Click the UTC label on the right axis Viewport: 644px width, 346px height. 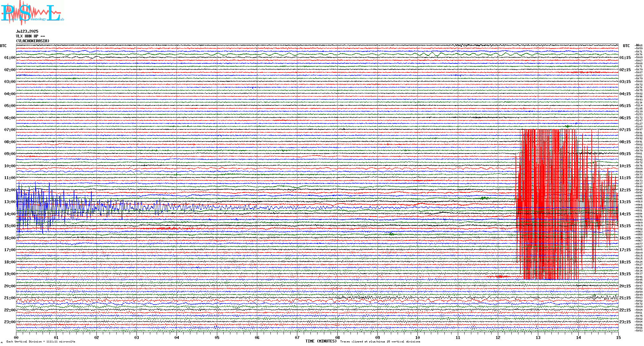(626, 46)
